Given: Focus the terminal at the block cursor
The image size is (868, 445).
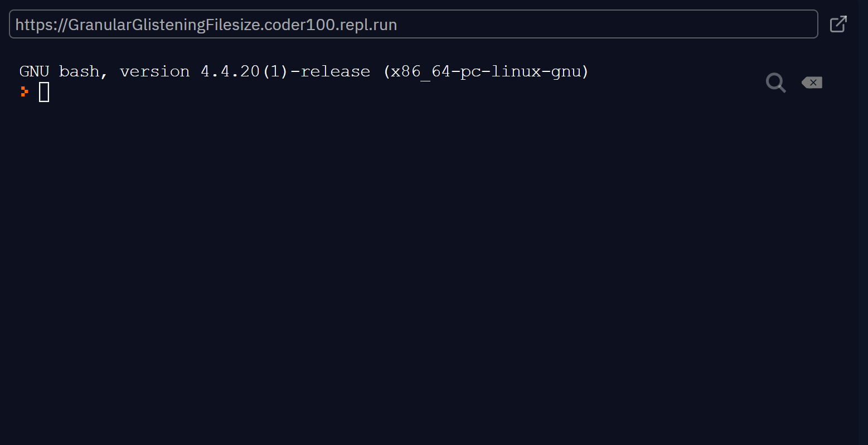Looking at the screenshot, I should point(44,92).
